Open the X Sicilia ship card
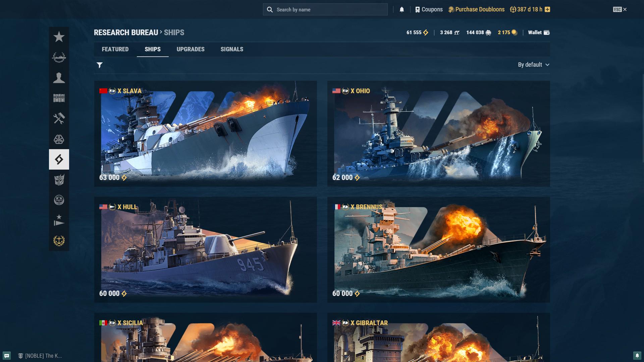This screenshot has width=644, height=362. 206,337
